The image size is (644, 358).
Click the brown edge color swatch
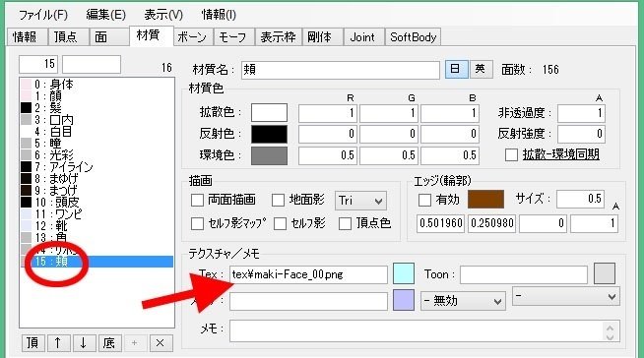coord(485,200)
